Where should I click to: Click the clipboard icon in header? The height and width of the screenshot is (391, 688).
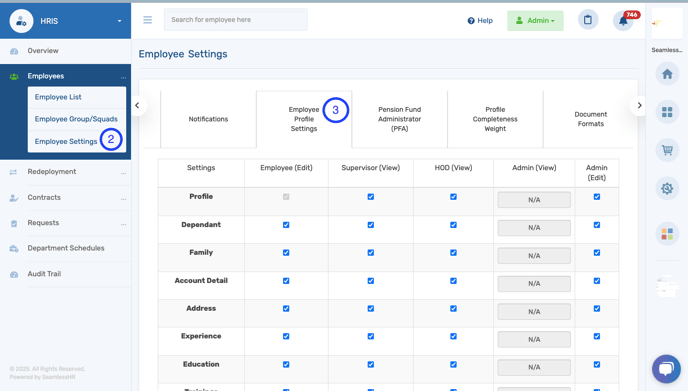(x=588, y=20)
